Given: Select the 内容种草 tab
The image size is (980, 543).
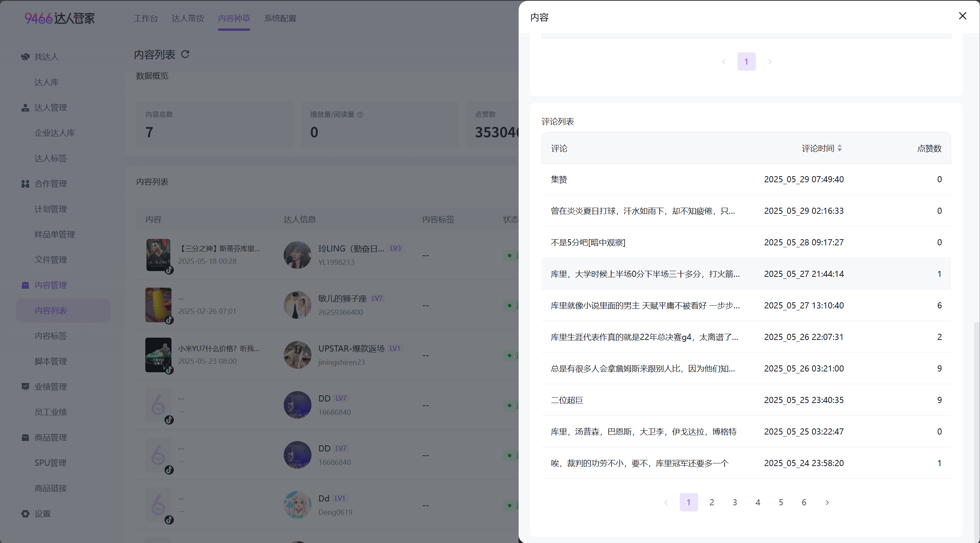Looking at the screenshot, I should pos(234,18).
